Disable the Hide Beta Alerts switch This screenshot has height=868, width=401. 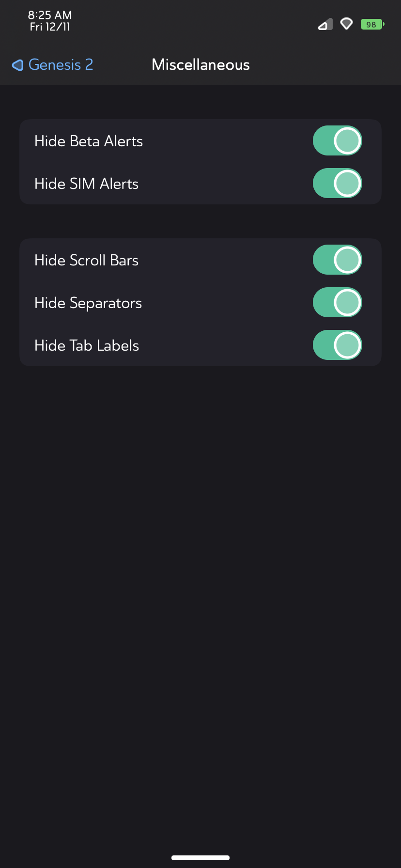coord(338,141)
